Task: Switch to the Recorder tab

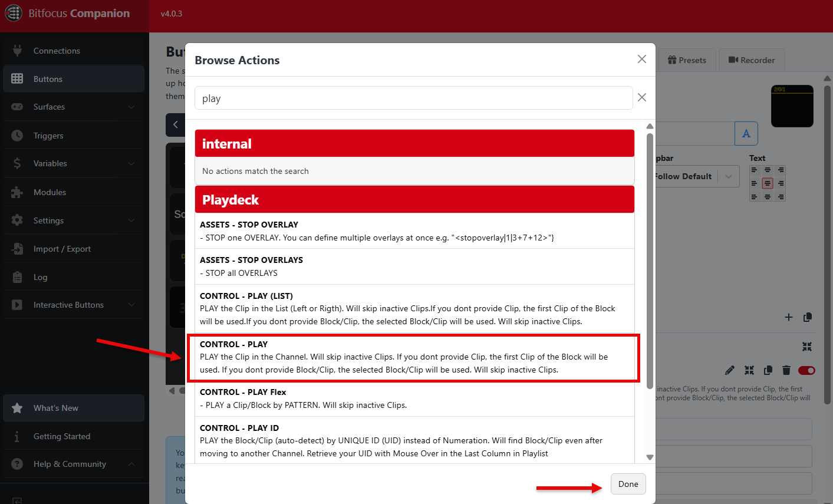Action: pyautogui.click(x=752, y=60)
